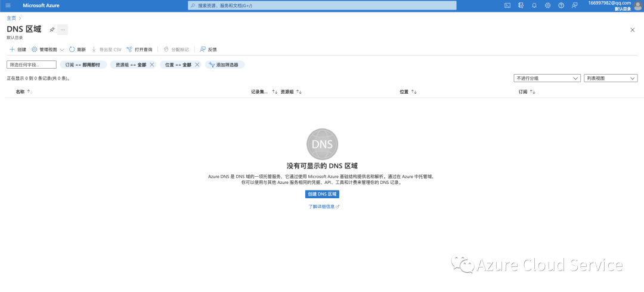Open the 位置 == 全部 filter pill

click(178, 64)
